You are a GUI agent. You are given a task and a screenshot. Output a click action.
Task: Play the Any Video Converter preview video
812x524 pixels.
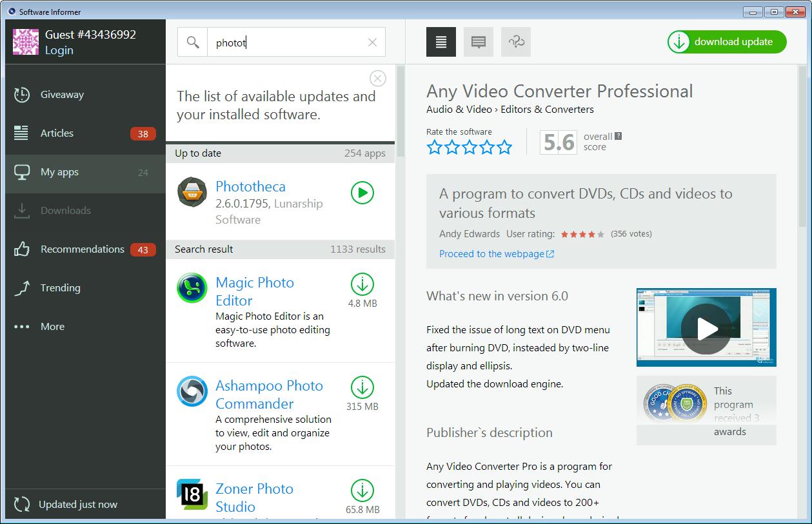[x=706, y=328]
